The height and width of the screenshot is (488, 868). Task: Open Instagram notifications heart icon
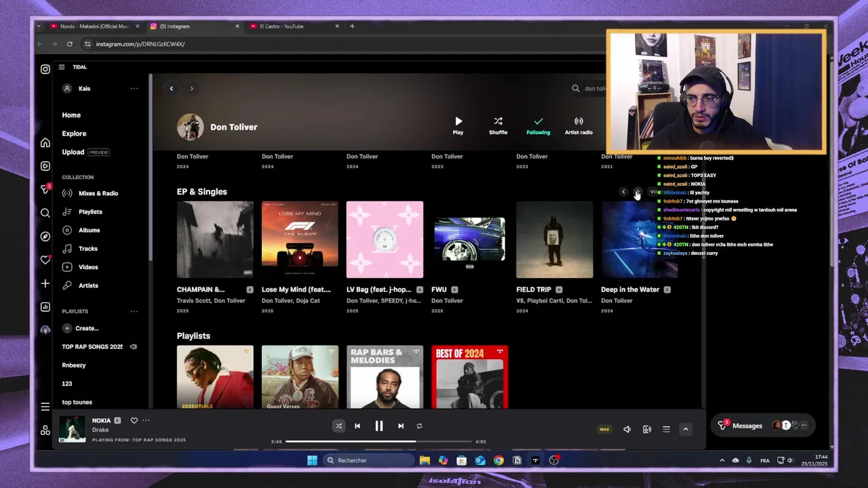(x=45, y=260)
